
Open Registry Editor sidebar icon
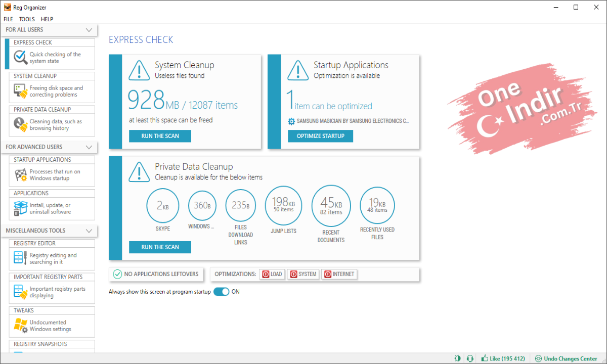point(20,258)
